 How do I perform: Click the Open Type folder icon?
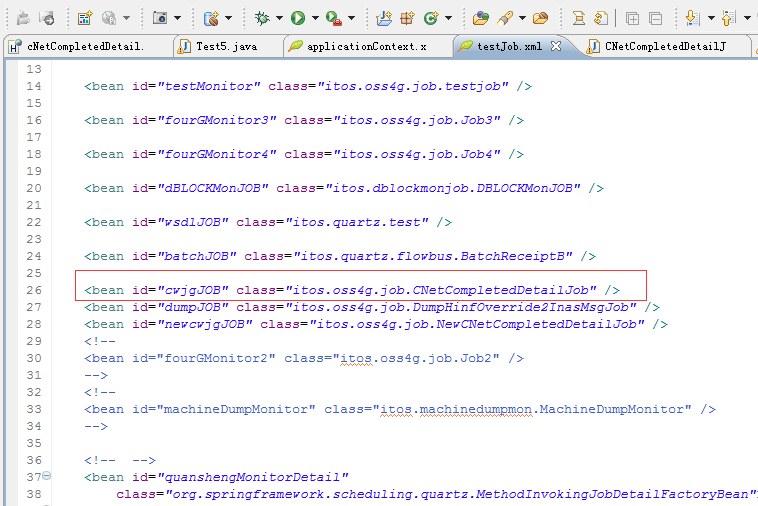click(x=481, y=18)
